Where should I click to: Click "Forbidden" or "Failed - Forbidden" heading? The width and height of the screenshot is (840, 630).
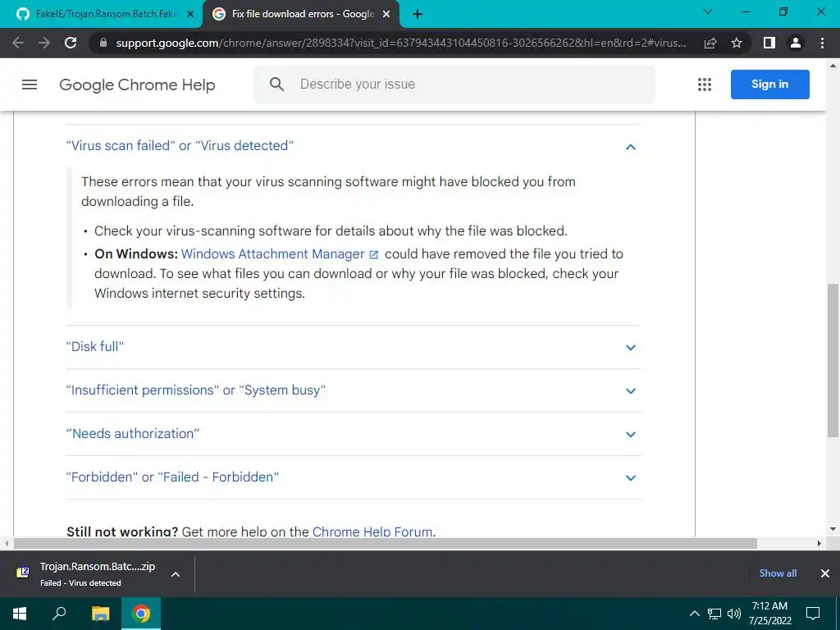coord(172,477)
